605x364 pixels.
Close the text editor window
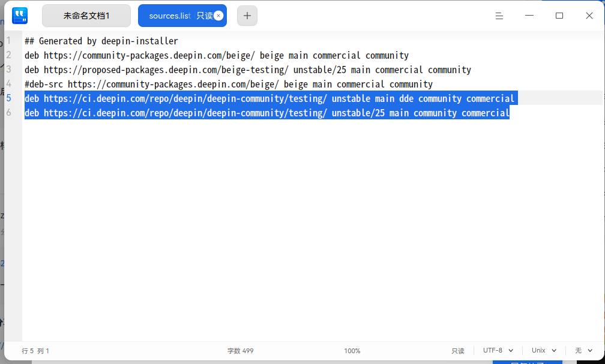point(589,16)
